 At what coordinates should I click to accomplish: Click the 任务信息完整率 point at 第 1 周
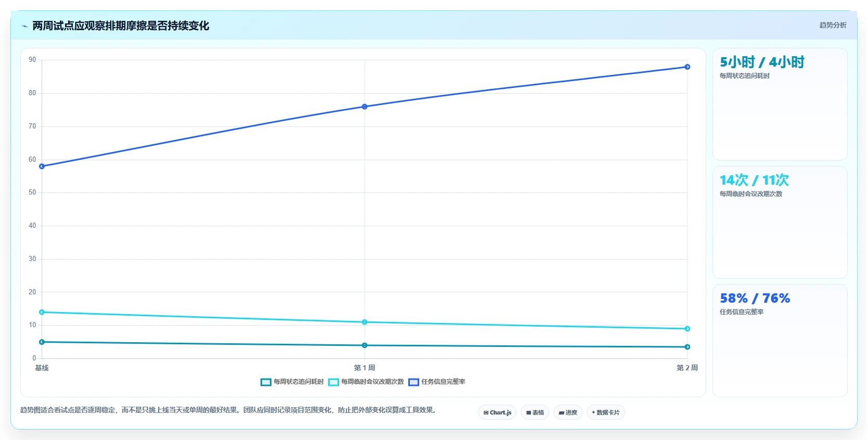coord(365,107)
